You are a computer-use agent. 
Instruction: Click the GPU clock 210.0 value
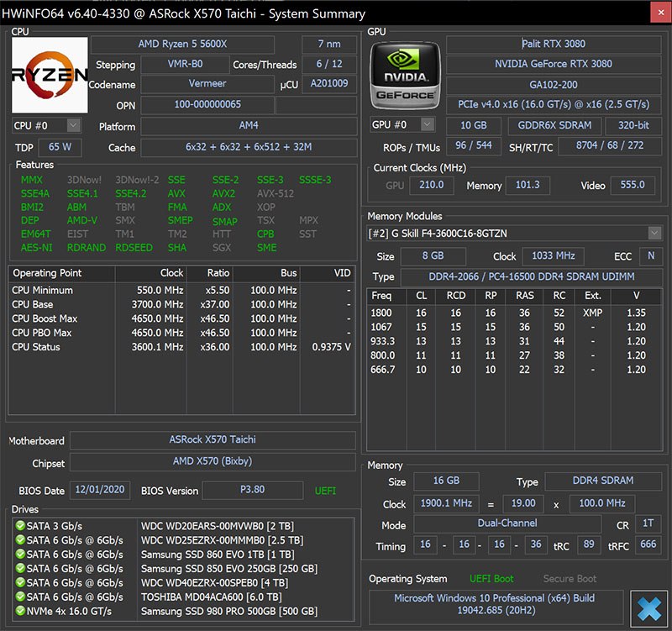[432, 185]
